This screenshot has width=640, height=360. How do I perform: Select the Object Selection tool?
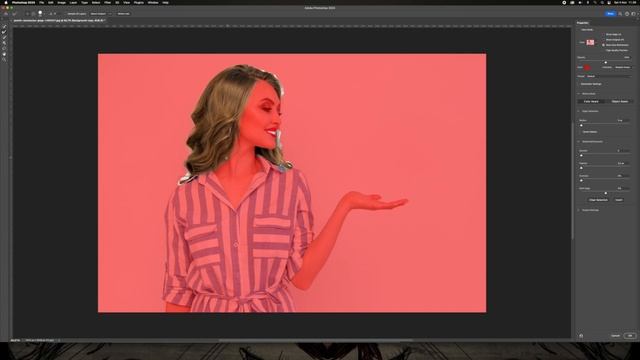(x=4, y=42)
